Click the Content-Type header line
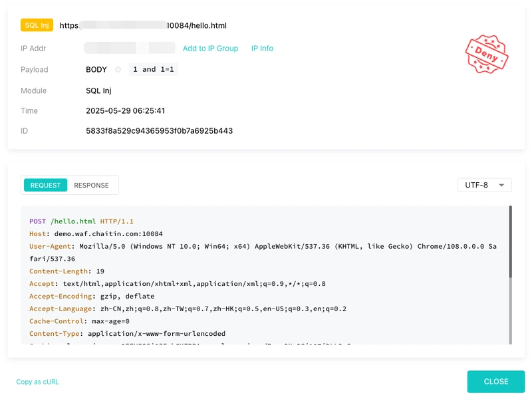Image resolution: width=532 pixels, height=401 pixels. (x=127, y=333)
